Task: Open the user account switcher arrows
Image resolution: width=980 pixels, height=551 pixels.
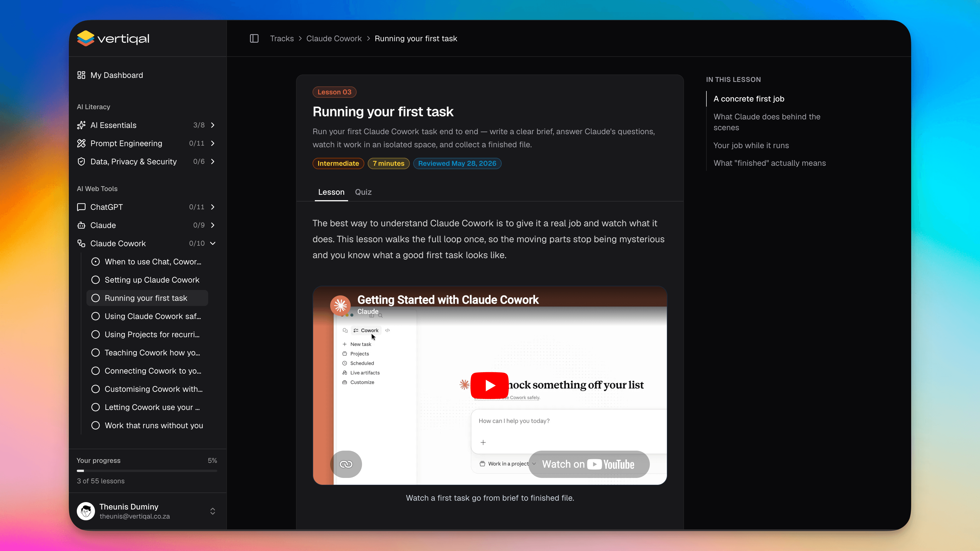Action: (x=213, y=511)
